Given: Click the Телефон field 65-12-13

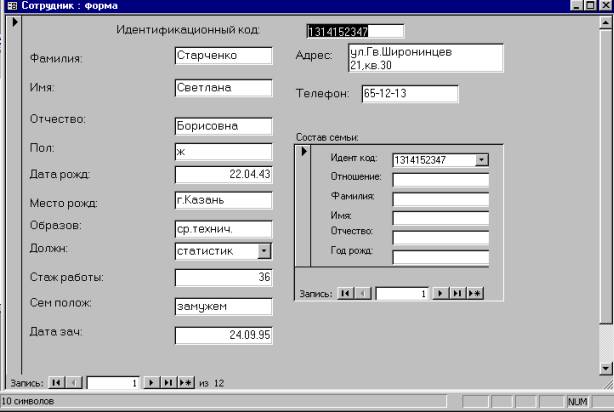Looking at the screenshot, I should click(410, 94).
